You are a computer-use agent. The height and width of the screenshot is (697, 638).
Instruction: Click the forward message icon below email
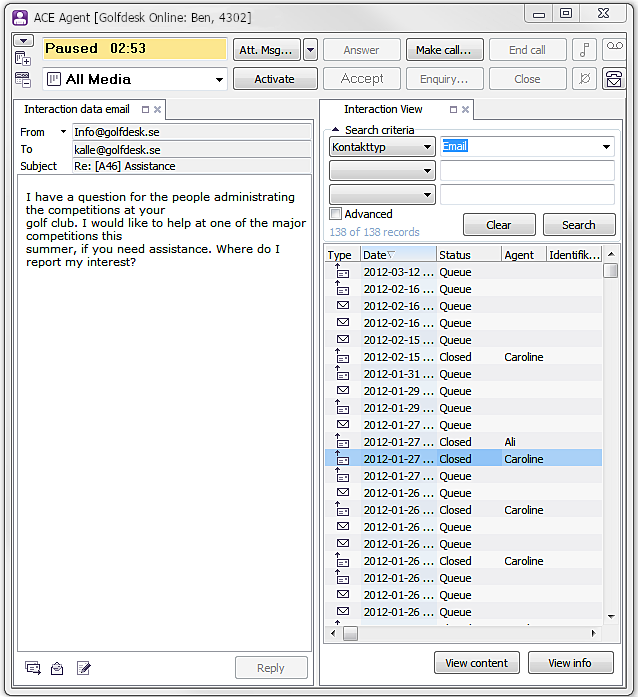coord(33,668)
